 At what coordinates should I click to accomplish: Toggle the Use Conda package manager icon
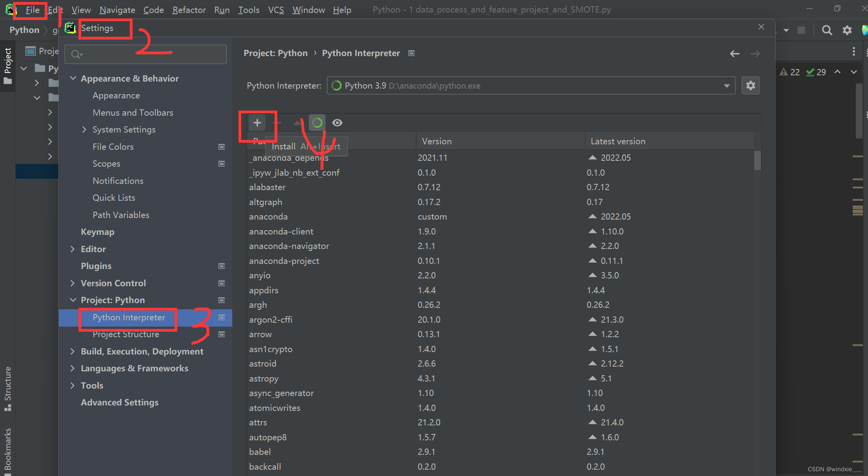(317, 123)
